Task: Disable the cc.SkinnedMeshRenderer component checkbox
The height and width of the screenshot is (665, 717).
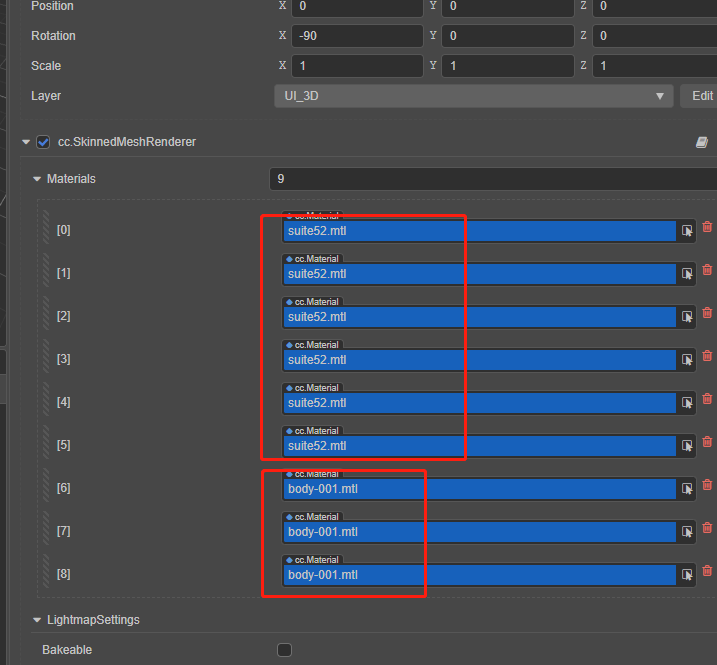Action: (x=43, y=142)
